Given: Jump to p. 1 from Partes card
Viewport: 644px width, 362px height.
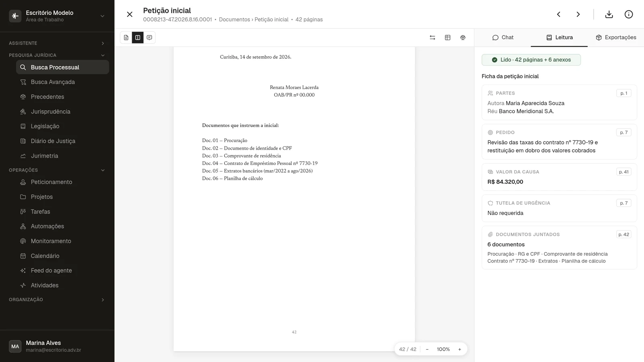Looking at the screenshot, I should coord(624,93).
